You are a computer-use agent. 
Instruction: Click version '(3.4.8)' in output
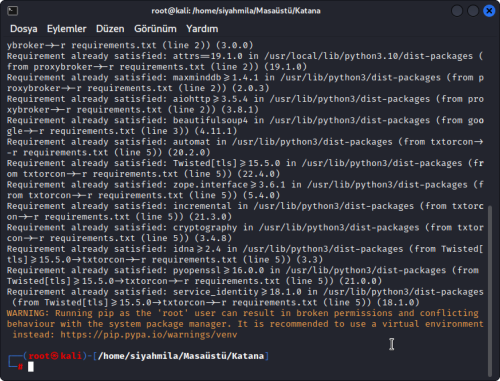pos(213,238)
